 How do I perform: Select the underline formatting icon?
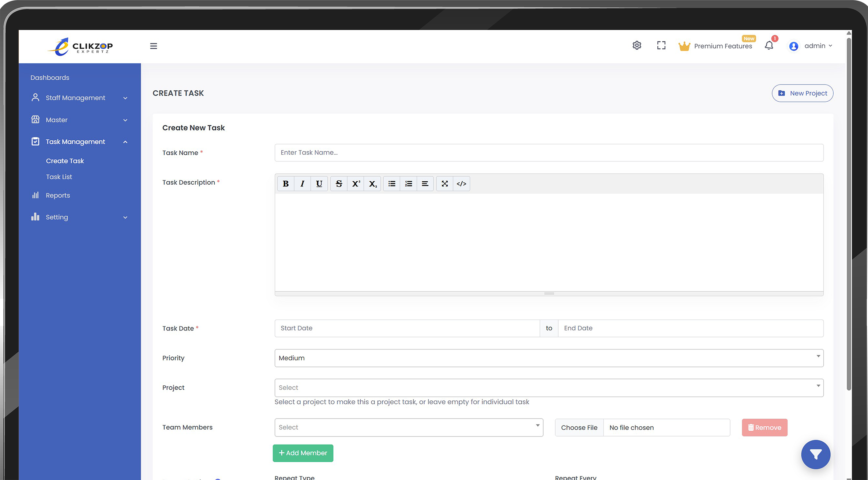coord(319,184)
